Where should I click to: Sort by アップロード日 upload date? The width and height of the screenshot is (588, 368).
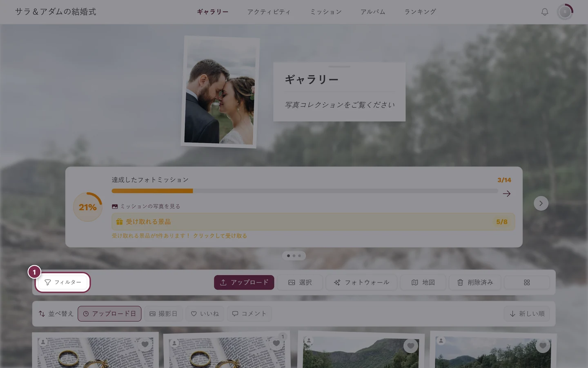pos(109,314)
